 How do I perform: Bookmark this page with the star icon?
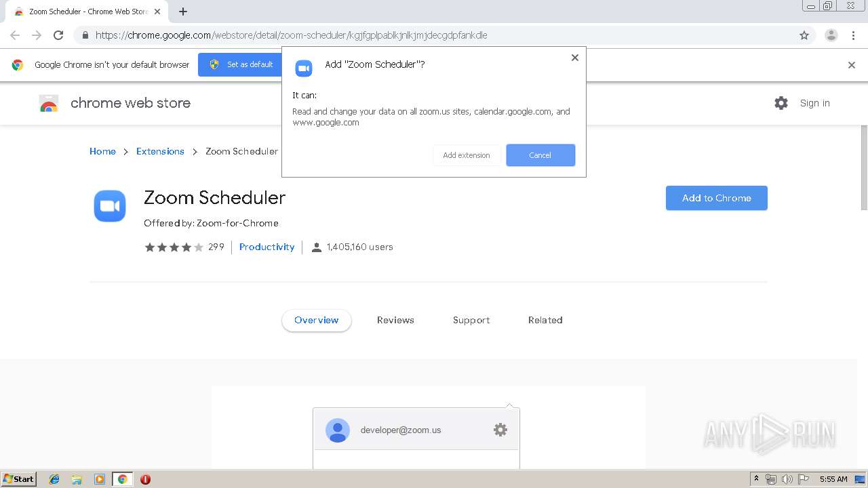click(804, 35)
